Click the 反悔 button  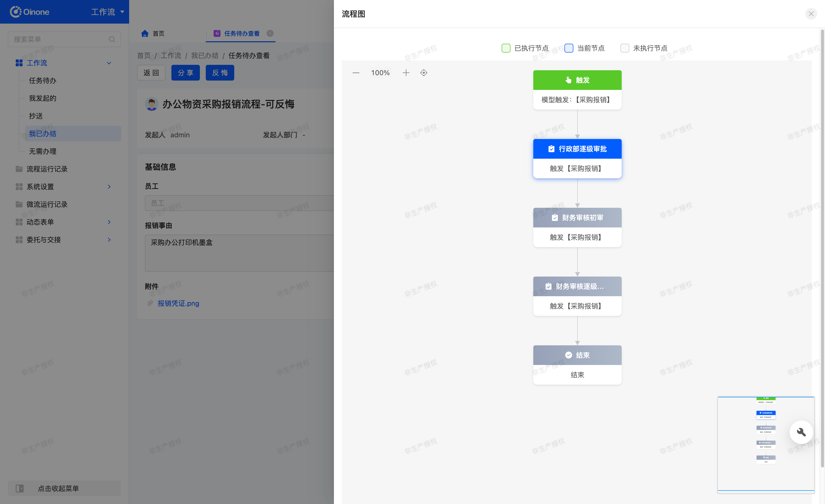point(220,73)
